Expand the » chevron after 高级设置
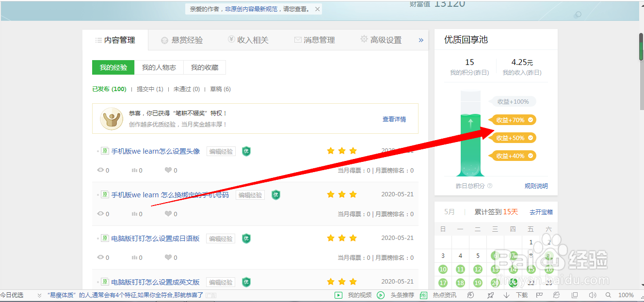The width and height of the screenshot is (644, 302). [x=421, y=40]
